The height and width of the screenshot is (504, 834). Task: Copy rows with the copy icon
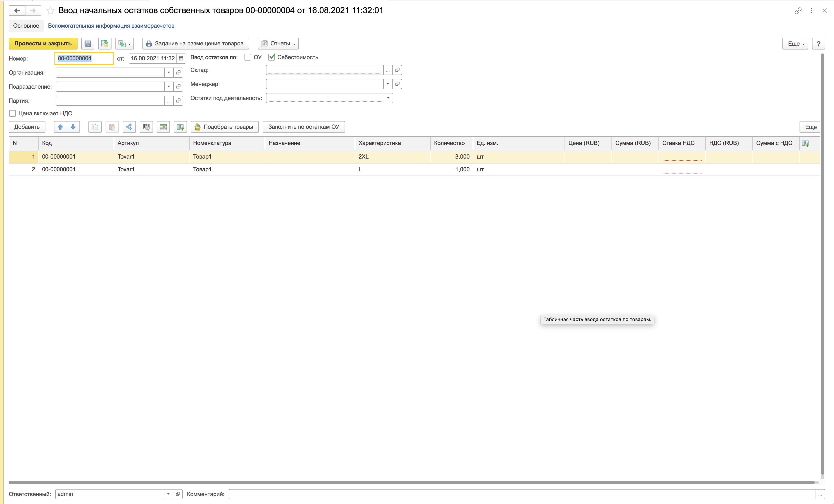click(x=95, y=127)
